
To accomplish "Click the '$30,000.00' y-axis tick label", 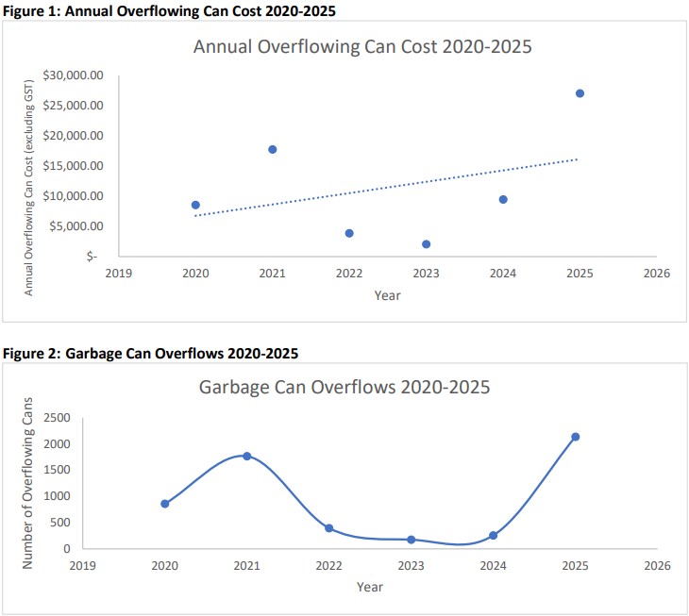I will click(79, 75).
